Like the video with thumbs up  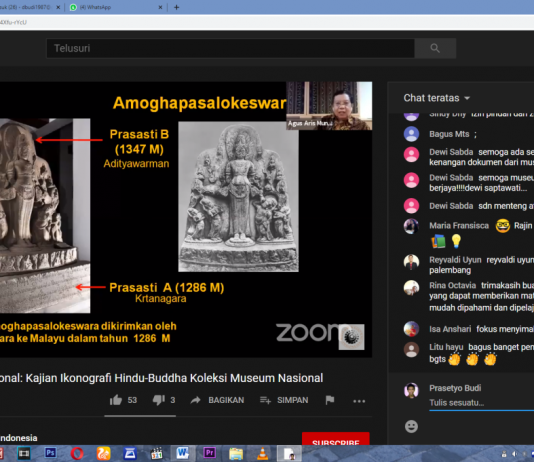pyautogui.click(x=116, y=400)
